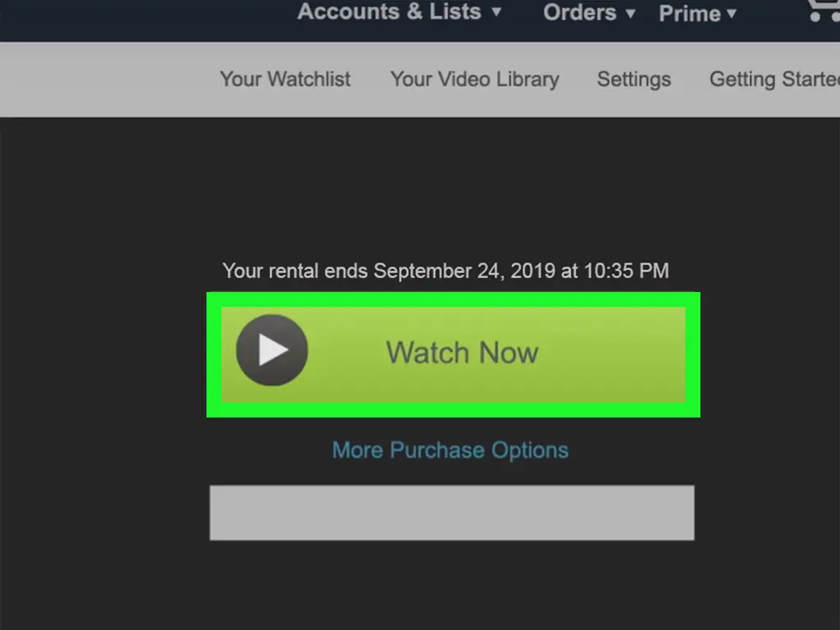
Task: Click empty gray space left of Your Watchlist
Action: (107, 80)
